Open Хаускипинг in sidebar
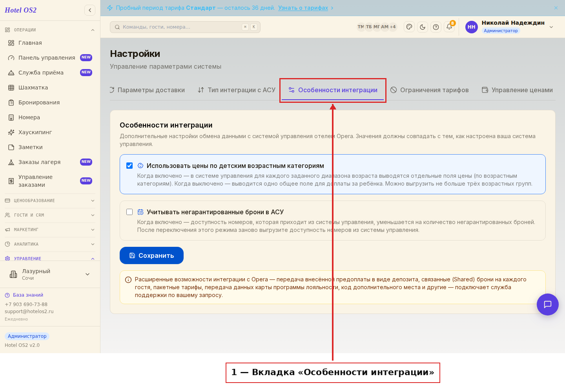The height and width of the screenshot is (392, 565). coord(50,132)
